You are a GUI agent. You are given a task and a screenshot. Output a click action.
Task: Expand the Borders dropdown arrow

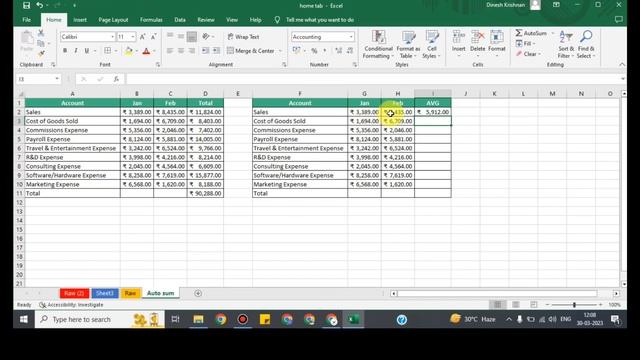click(x=116, y=51)
